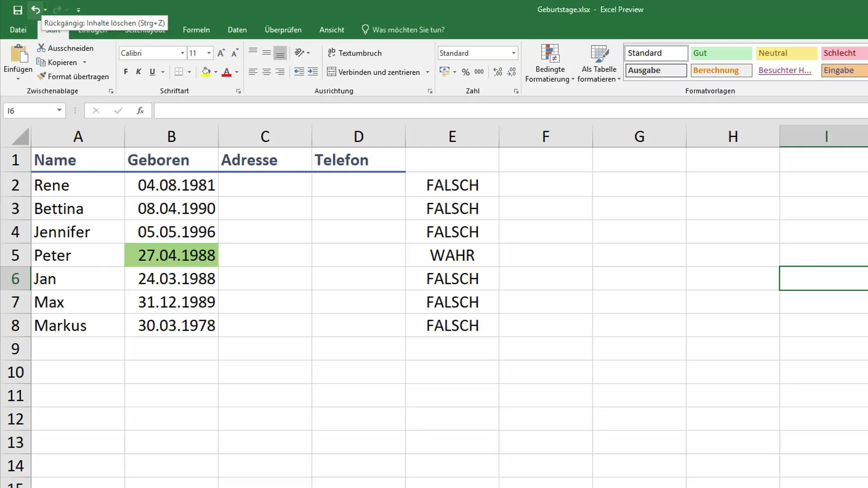Screen dimensions: 868x488
Task: Click the Undo arrow icon
Action: point(35,9)
